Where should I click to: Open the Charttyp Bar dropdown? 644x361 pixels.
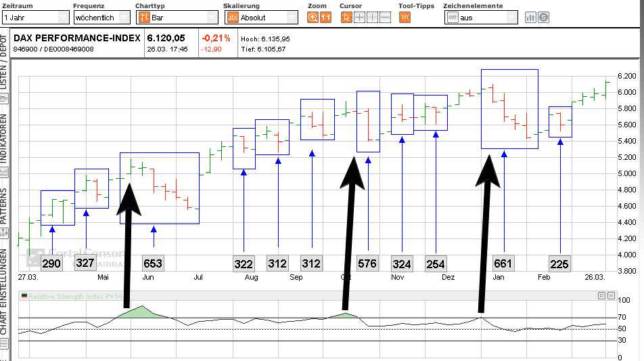click(x=177, y=17)
